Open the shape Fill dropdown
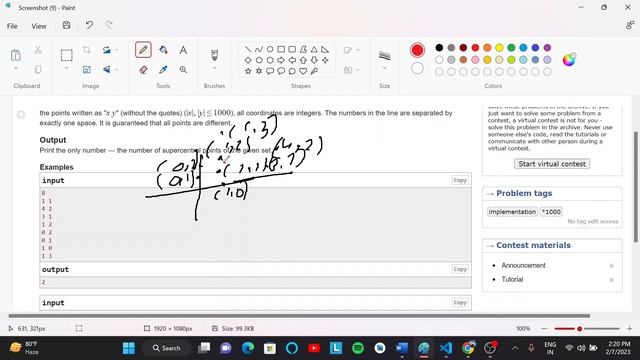The width and height of the screenshot is (640, 360). coord(351,70)
